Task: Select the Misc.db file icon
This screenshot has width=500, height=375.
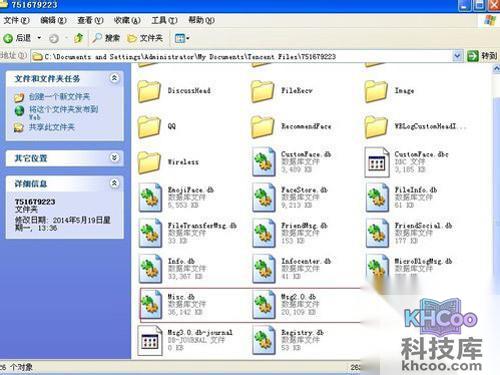Action: tap(150, 305)
